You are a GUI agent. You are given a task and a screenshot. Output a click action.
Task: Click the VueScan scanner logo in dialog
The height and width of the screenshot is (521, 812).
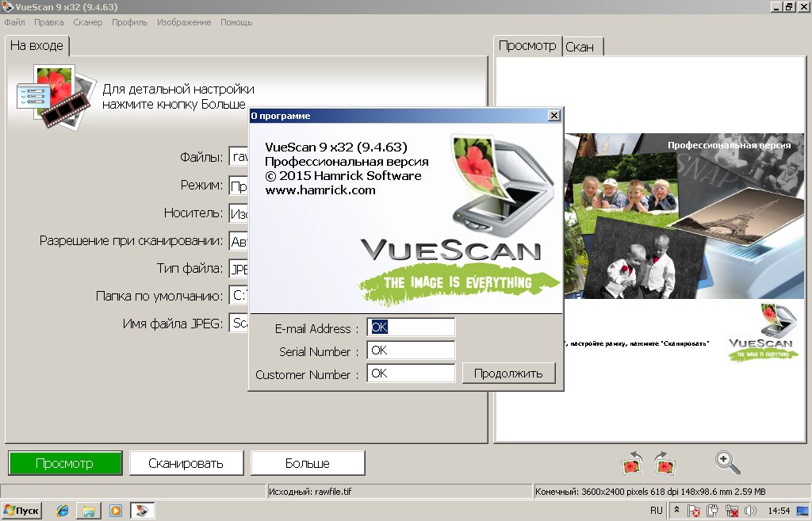(502, 184)
